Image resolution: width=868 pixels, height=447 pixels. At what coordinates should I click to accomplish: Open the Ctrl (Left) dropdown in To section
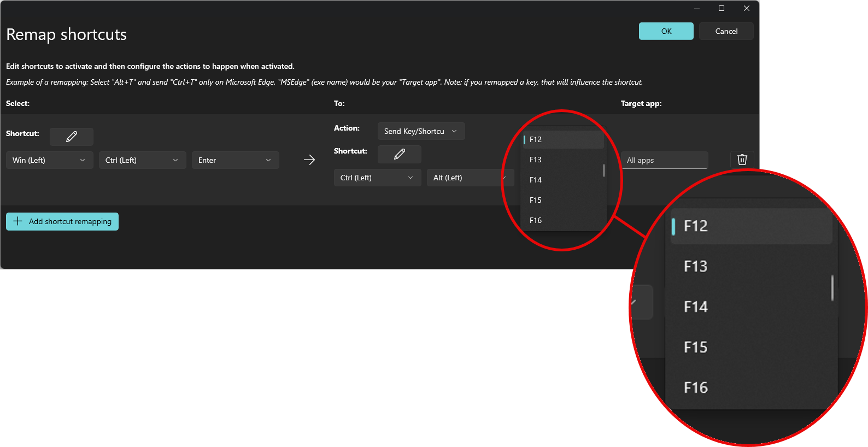378,178
